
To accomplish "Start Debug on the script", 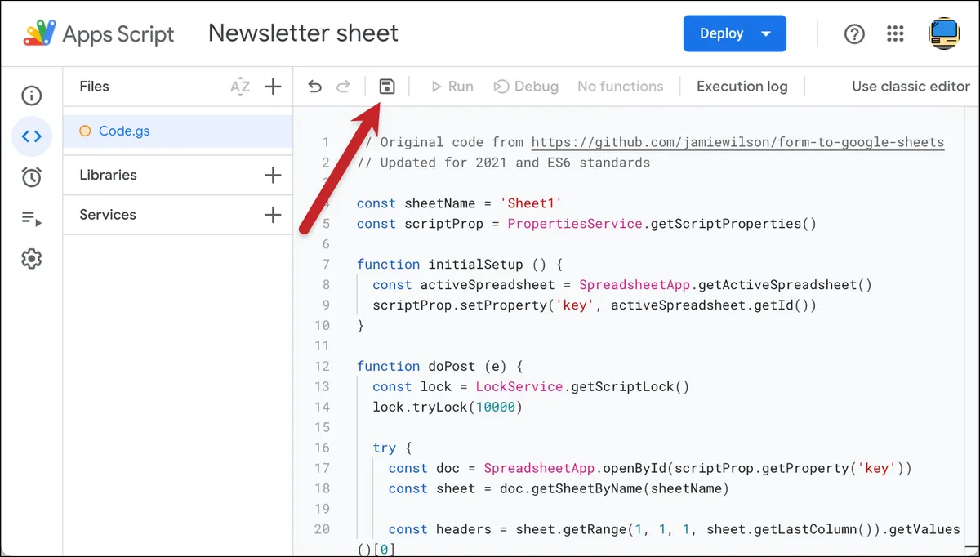I will [526, 87].
